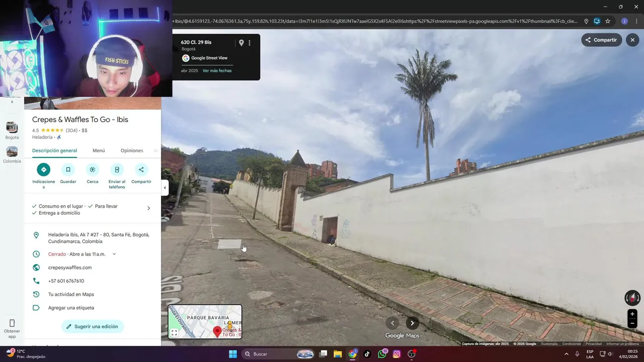
Task: Click the ESP LAA language indicator
Action: 590,354
